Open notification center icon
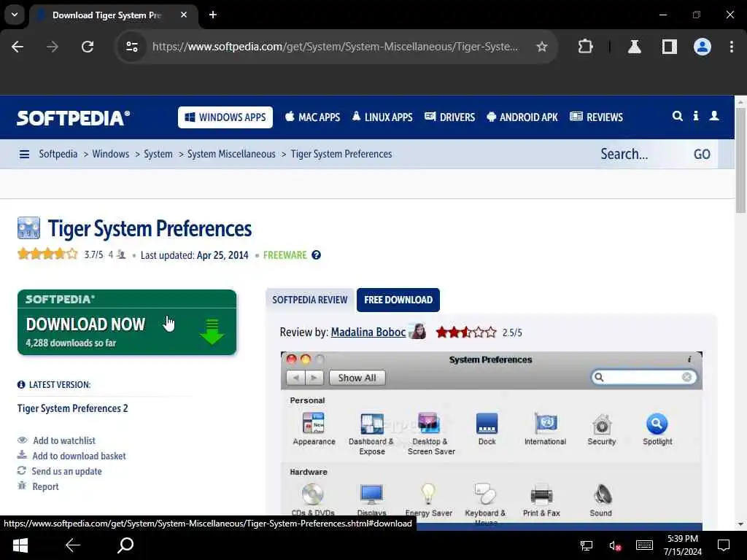The image size is (747, 560). 724,545
